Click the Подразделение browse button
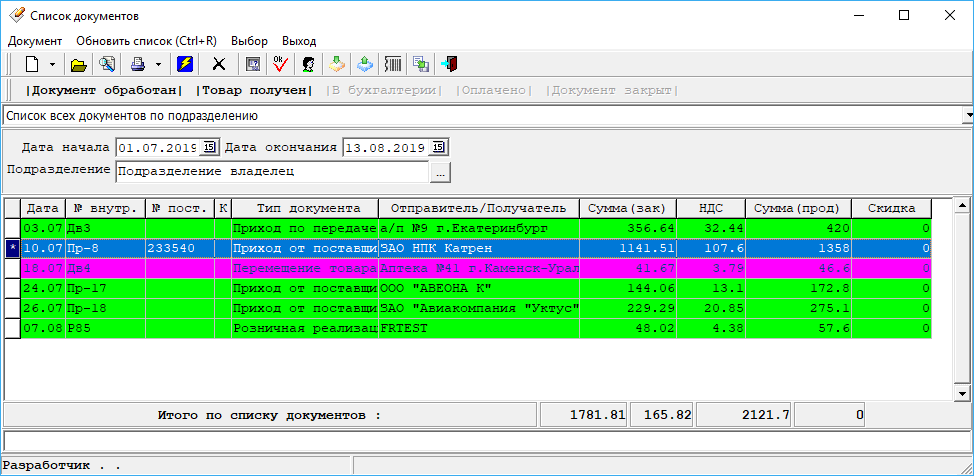 point(440,173)
